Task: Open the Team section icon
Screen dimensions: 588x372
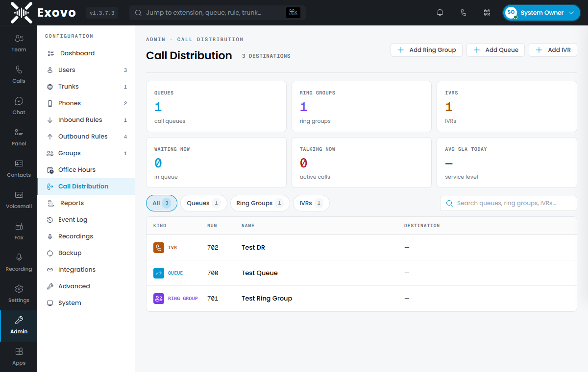Action: coord(19,38)
